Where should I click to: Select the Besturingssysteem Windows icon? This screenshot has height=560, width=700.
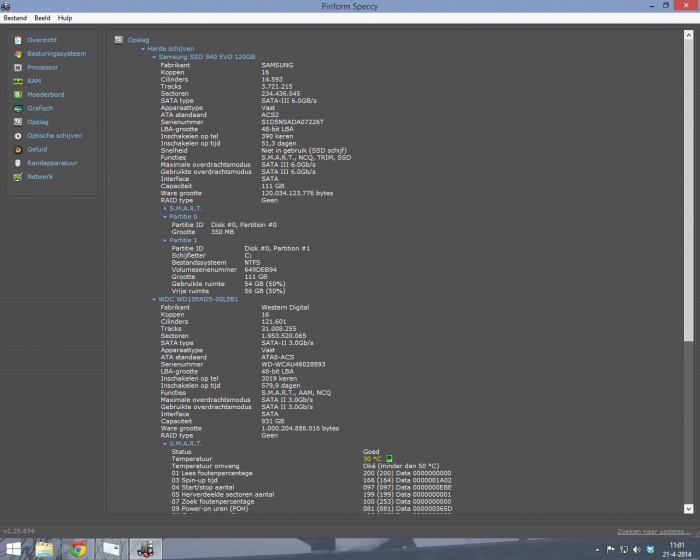click(18, 54)
